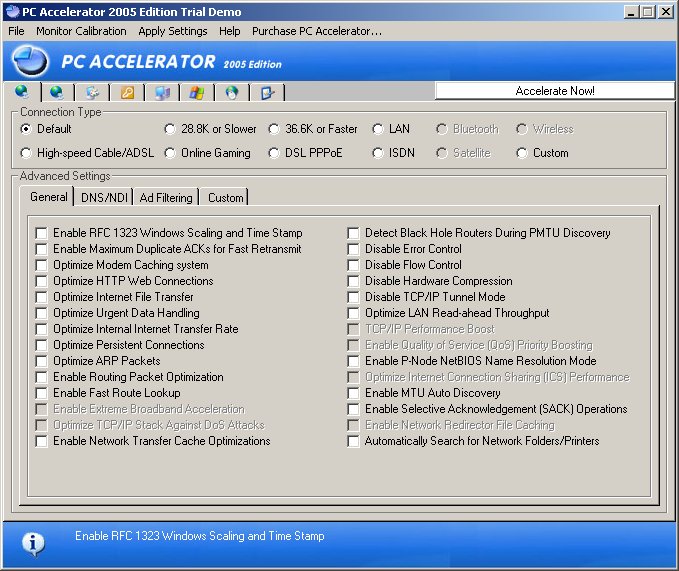This screenshot has width=679, height=571.
Task: Check Optimize HTTP Web Connections
Action: coord(42,281)
